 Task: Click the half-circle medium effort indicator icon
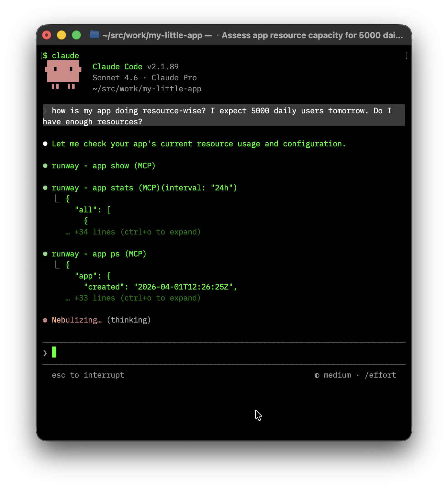[317, 375]
